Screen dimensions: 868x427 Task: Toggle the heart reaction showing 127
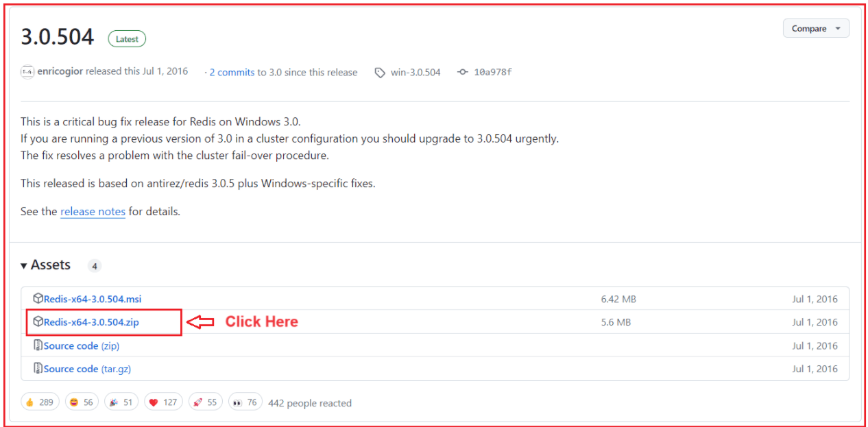tap(163, 402)
